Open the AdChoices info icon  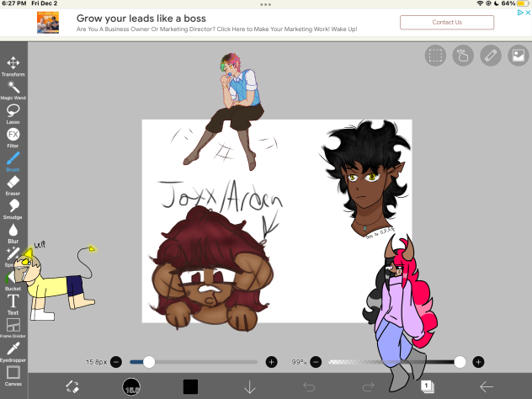pyautogui.click(x=520, y=13)
